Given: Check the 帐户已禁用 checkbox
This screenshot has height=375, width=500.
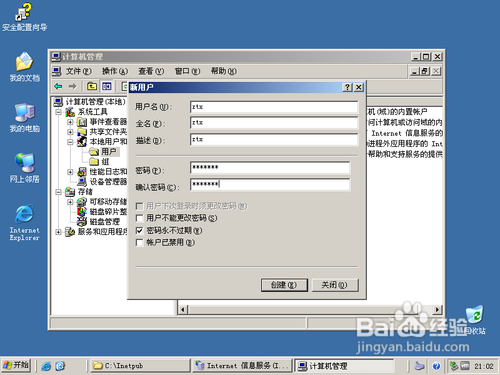Looking at the screenshot, I should click(139, 243).
